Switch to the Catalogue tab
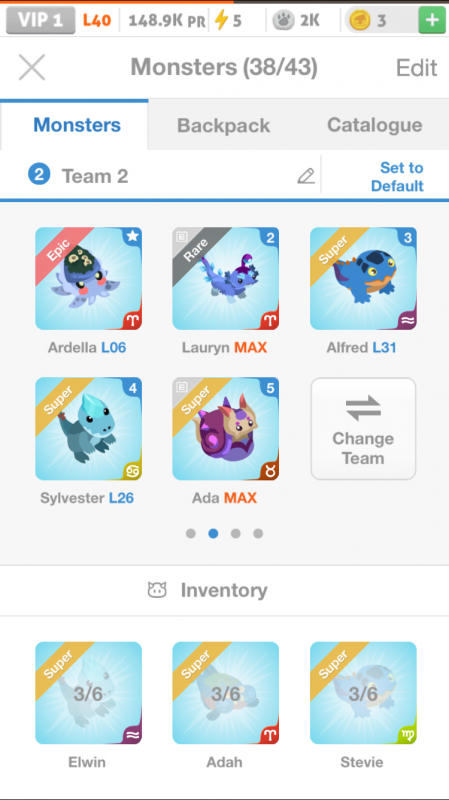Screen dimensions: 449x800 coord(375,126)
